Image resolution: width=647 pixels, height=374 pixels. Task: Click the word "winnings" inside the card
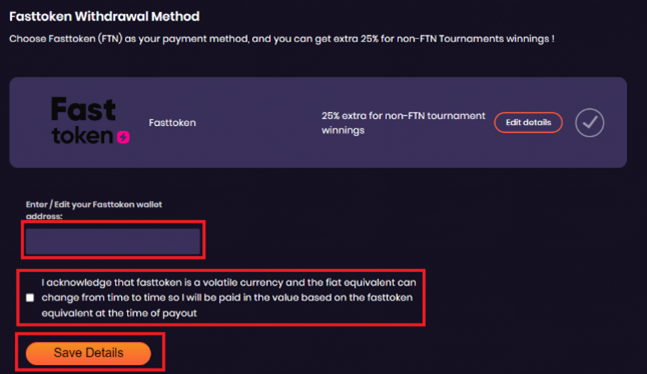343,130
